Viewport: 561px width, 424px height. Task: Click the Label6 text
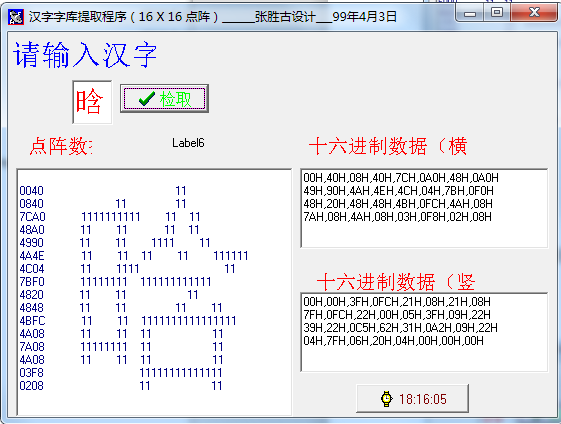tap(188, 143)
